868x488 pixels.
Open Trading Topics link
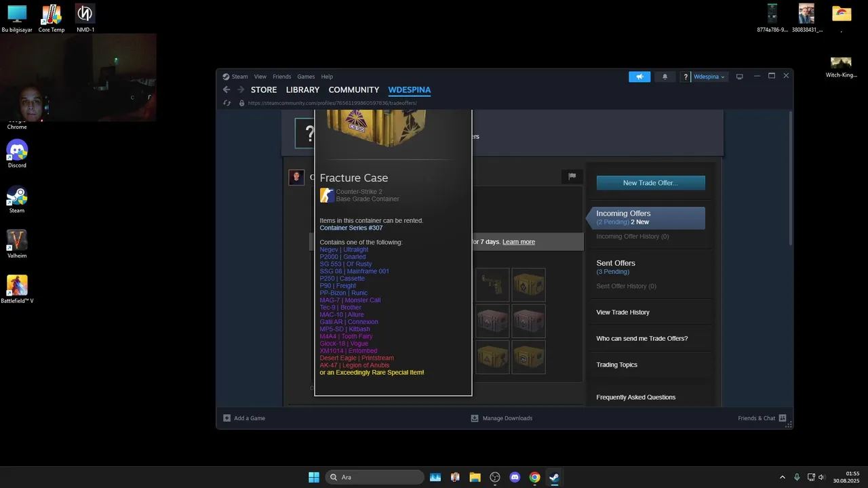point(616,365)
